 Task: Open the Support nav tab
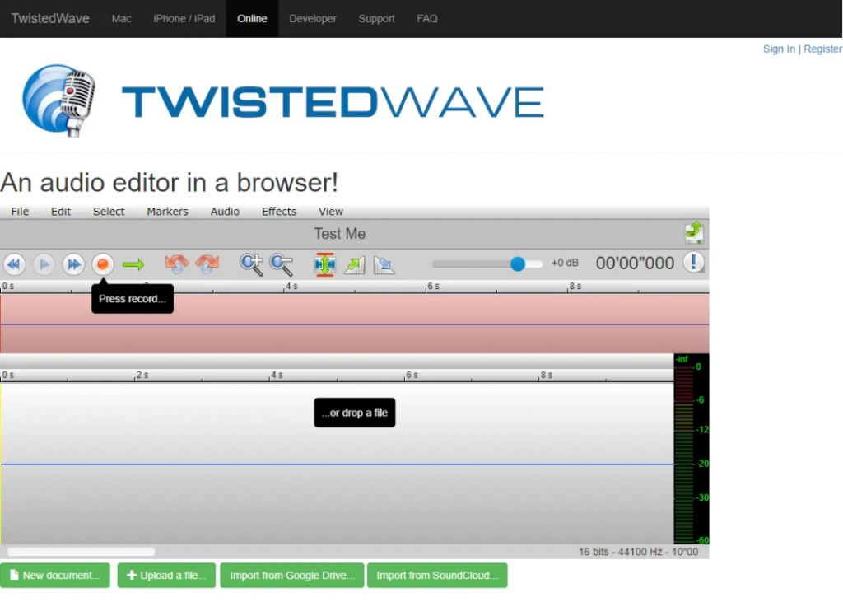pos(376,18)
